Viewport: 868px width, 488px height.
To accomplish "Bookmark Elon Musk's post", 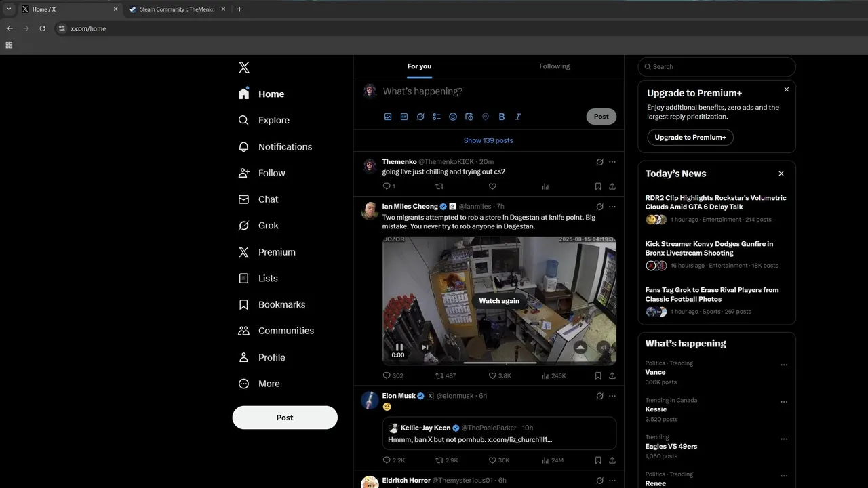I will coord(598,460).
